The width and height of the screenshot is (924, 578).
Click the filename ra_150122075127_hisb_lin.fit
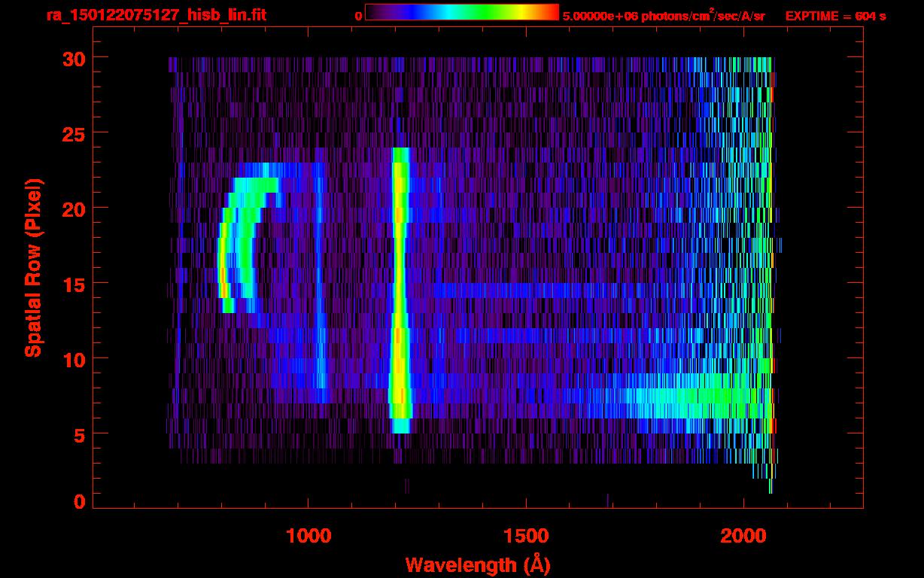click(x=156, y=15)
